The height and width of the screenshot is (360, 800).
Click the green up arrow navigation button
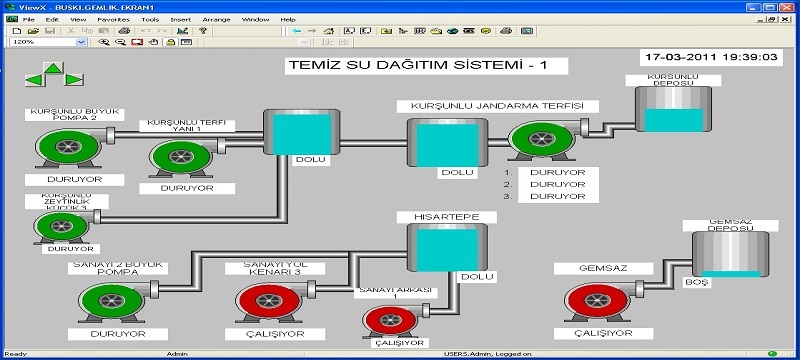click(x=53, y=68)
